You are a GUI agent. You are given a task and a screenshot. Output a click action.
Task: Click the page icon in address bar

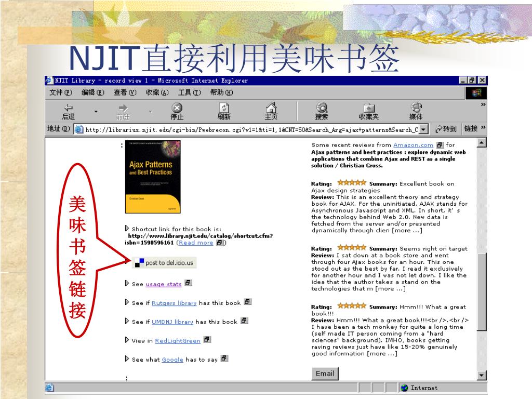point(79,129)
